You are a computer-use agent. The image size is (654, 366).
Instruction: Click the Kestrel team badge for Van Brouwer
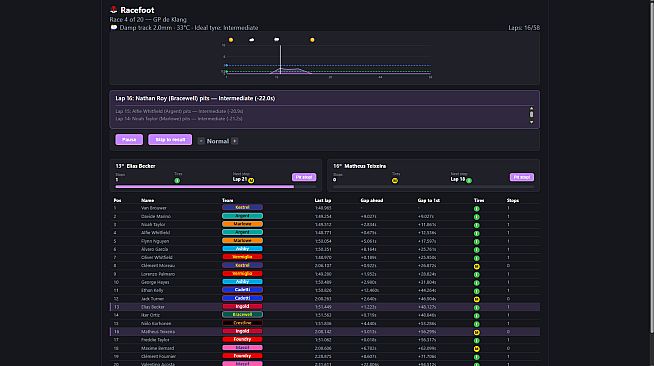tap(242, 207)
